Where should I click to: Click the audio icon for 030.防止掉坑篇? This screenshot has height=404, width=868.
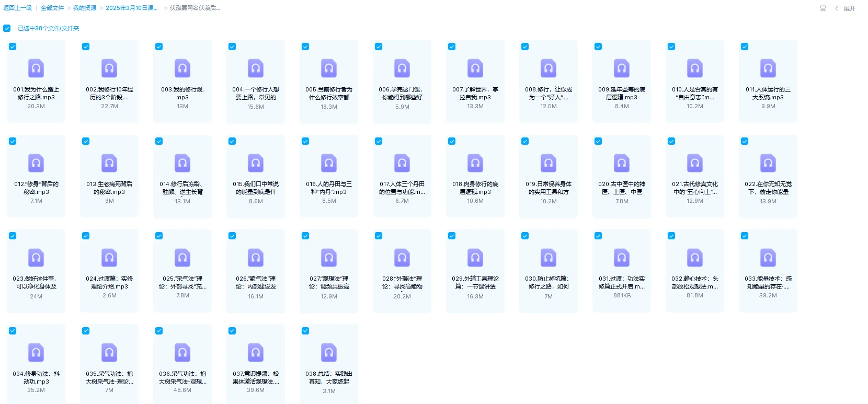[549, 258]
